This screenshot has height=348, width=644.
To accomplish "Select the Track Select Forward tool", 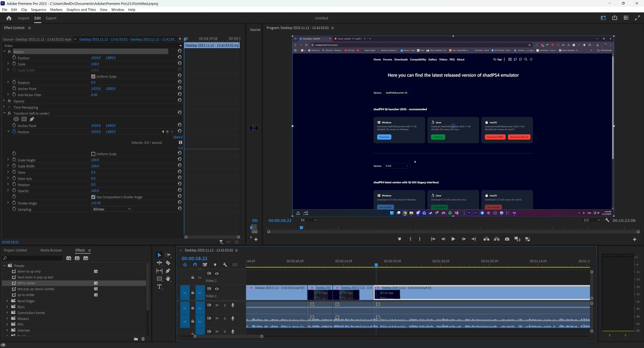I will coord(168,255).
